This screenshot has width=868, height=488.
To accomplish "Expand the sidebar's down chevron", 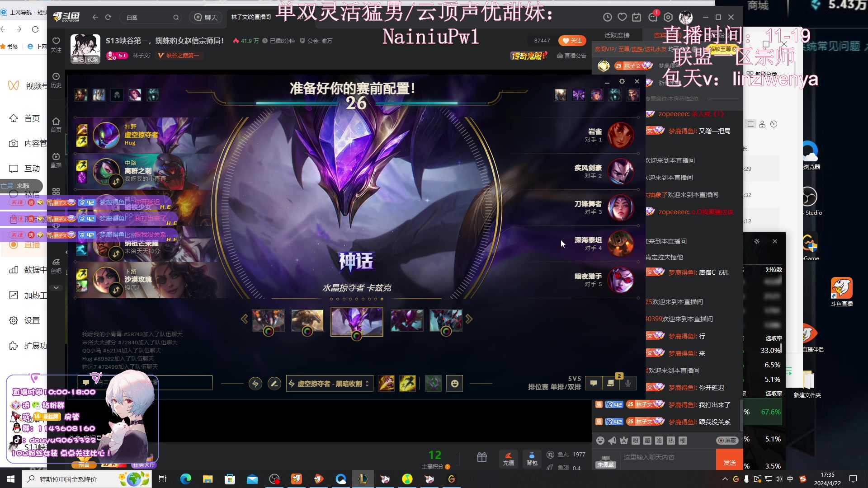I will point(56,287).
